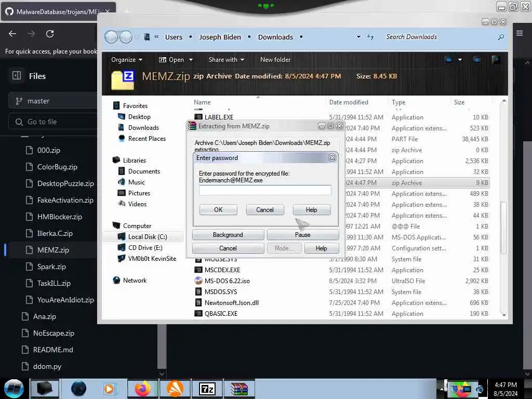Click Downloads in the address breadcrumb

[275, 37]
